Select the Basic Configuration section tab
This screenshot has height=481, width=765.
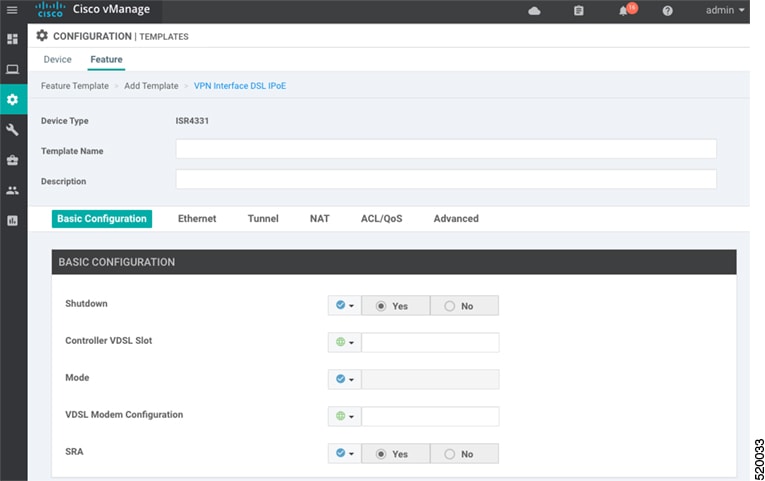tap(102, 219)
